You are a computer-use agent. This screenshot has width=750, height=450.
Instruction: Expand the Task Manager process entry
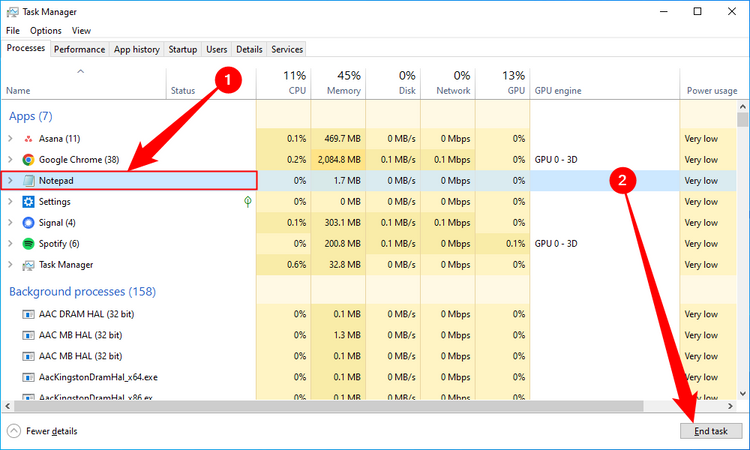10,265
